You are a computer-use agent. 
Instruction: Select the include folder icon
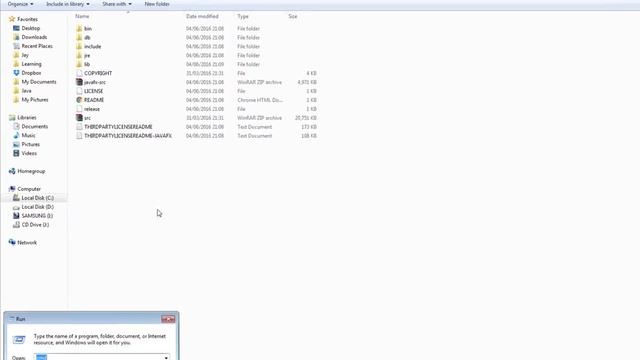(x=79, y=47)
